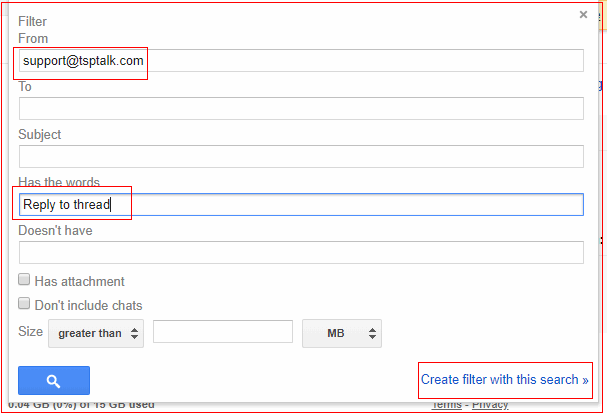Tick the Don't include chats checkbox

point(24,305)
